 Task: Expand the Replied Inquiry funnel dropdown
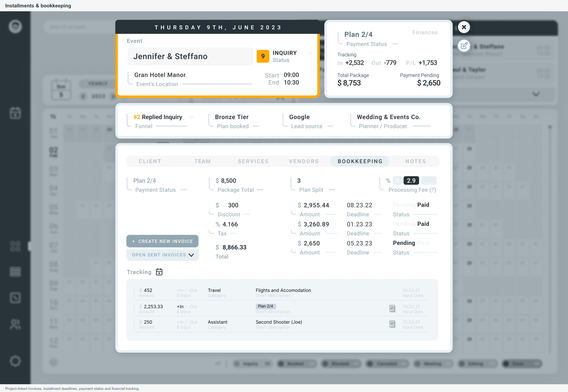(x=191, y=117)
